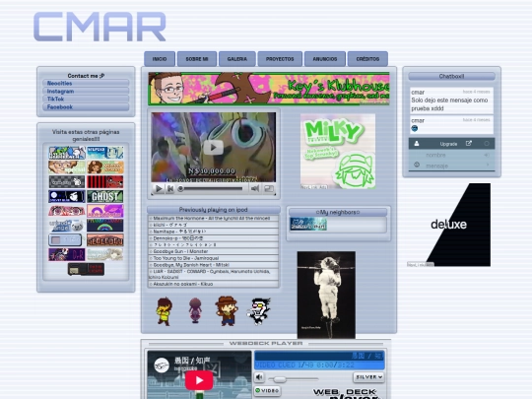532x399 pixels.
Task: Open chatbox pop-out icon
Action: (x=469, y=144)
